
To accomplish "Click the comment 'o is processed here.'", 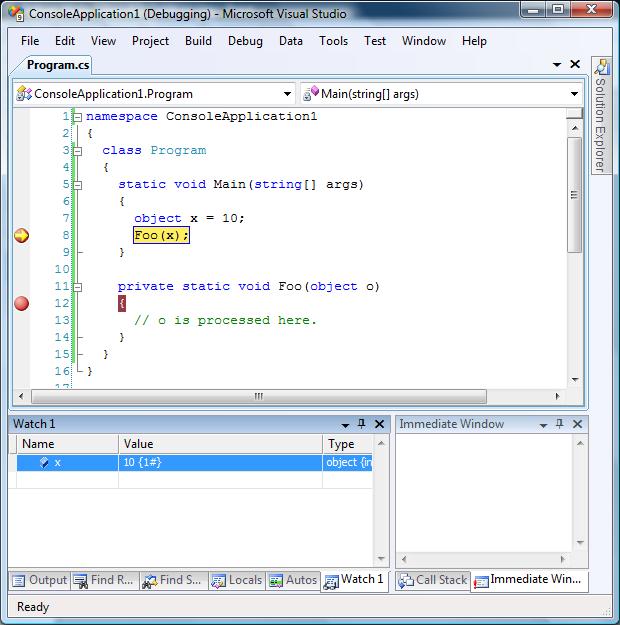I will [x=237, y=320].
